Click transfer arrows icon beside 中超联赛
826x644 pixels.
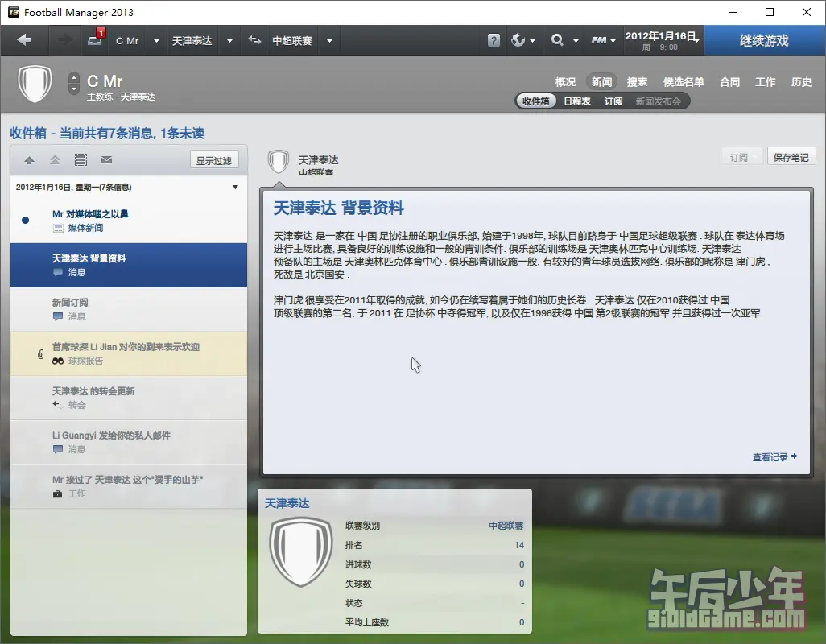pos(254,40)
